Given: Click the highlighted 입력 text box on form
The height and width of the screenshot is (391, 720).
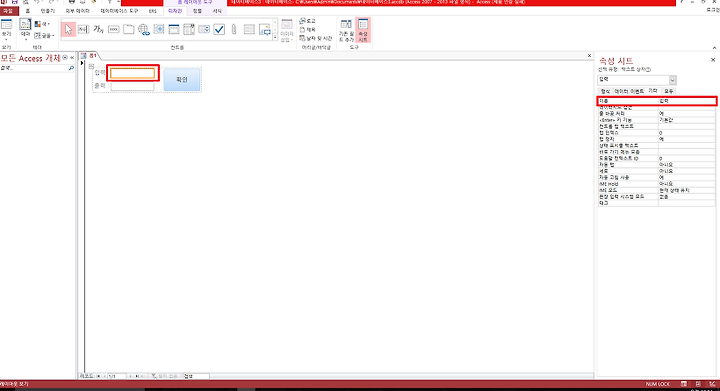Looking at the screenshot, I should point(133,73).
